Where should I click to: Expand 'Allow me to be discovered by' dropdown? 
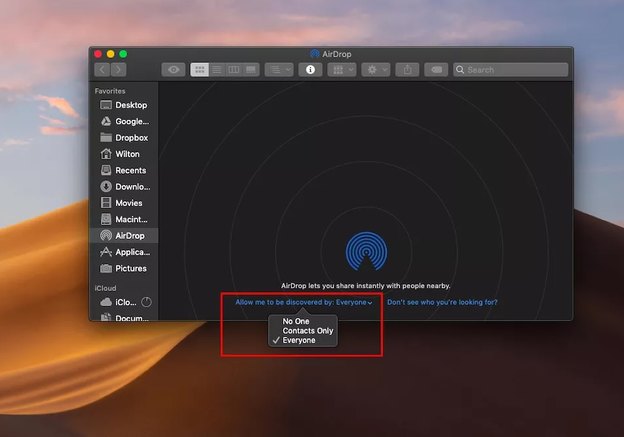click(x=304, y=302)
